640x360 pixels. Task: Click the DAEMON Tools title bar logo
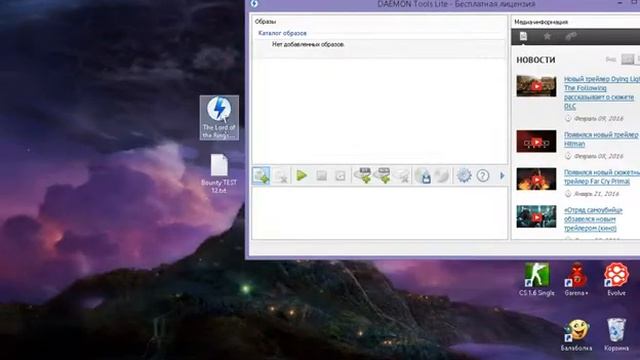[x=254, y=4]
